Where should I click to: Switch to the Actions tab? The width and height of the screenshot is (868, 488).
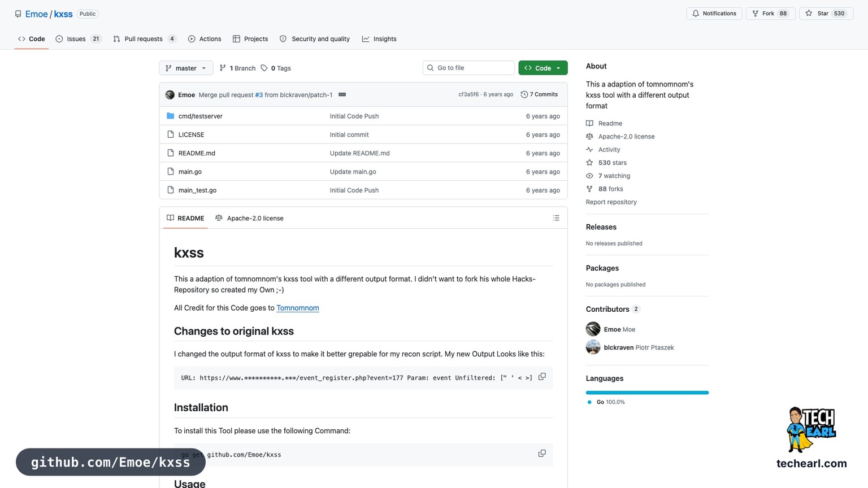click(x=205, y=39)
